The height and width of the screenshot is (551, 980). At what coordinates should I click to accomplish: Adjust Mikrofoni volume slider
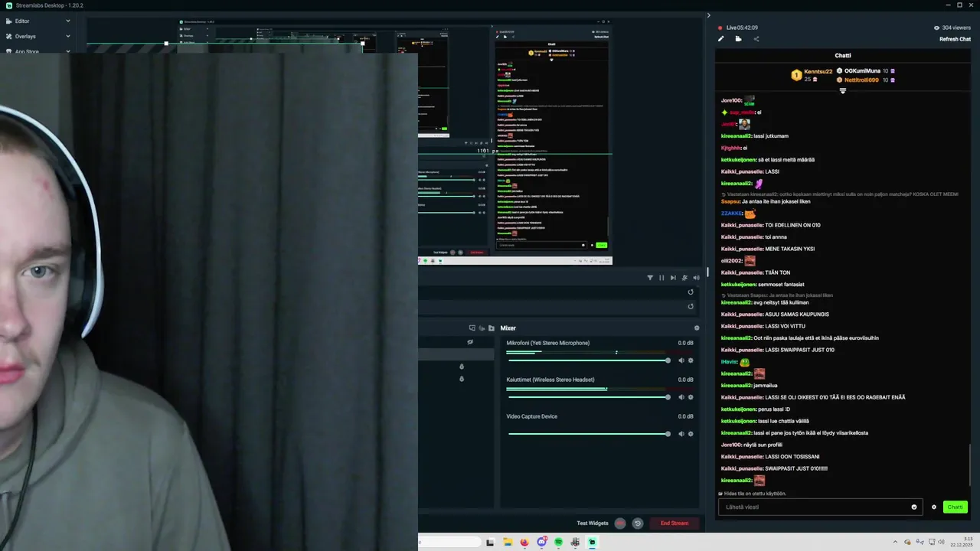[x=588, y=360]
